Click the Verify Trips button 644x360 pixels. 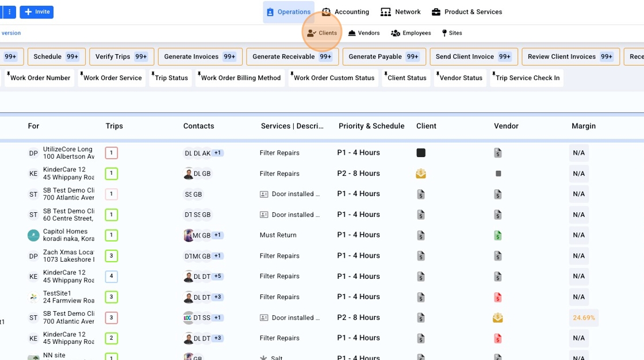click(x=121, y=57)
